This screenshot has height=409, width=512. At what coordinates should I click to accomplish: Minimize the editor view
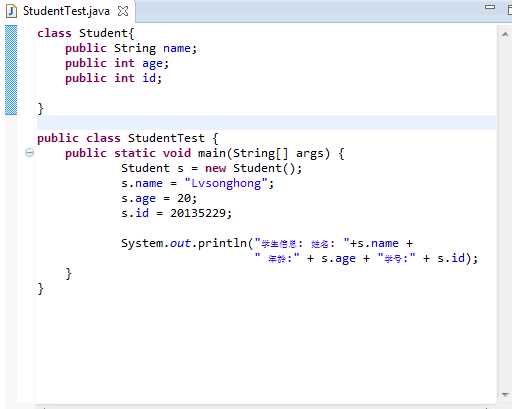[490, 6]
